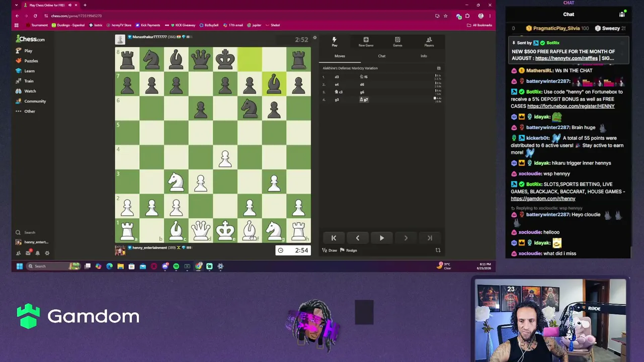644x362 pixels.
Task: Open the friends icon in sidebar footer
Action: coord(19,253)
